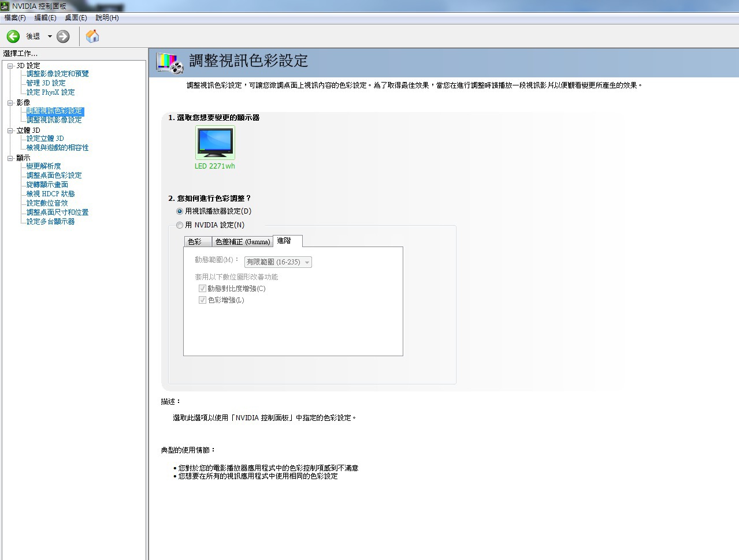Viewport: 739px width, 560px height.
Task: Click the 3D 設定 category label
Action: point(28,66)
